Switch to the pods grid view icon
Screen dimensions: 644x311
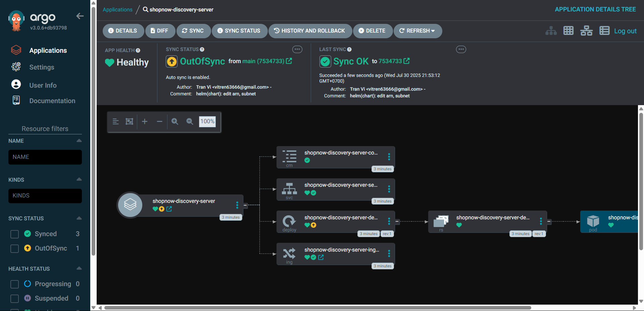coord(568,31)
